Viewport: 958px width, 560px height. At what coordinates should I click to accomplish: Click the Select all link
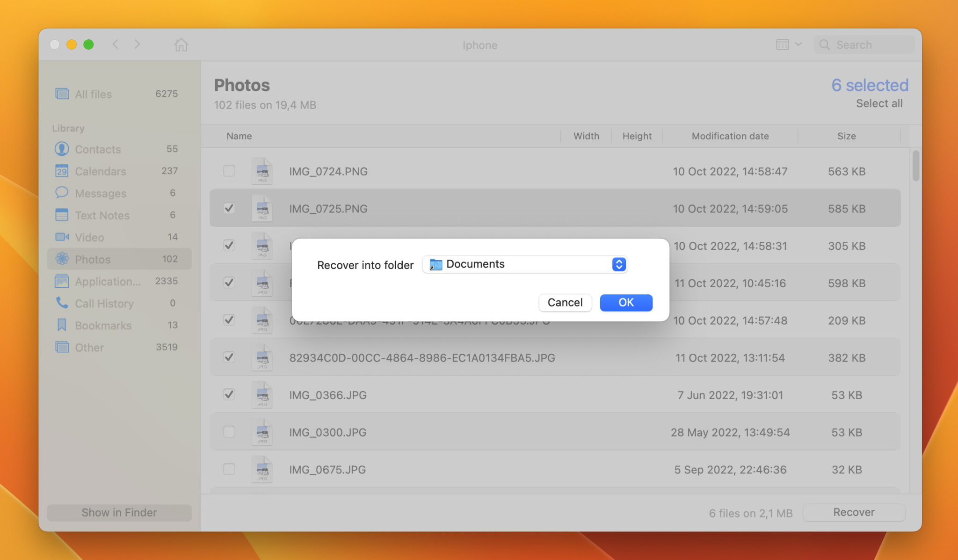[879, 103]
